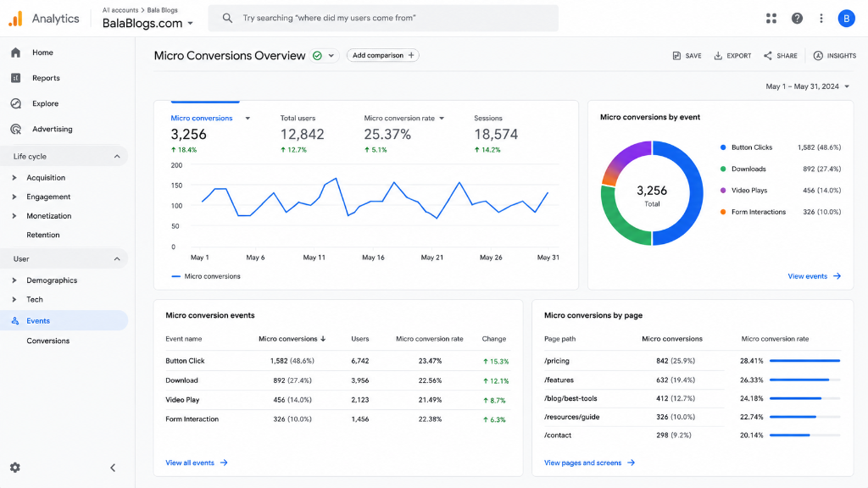Collapse the sidebar with the left chevron

pyautogui.click(x=113, y=468)
